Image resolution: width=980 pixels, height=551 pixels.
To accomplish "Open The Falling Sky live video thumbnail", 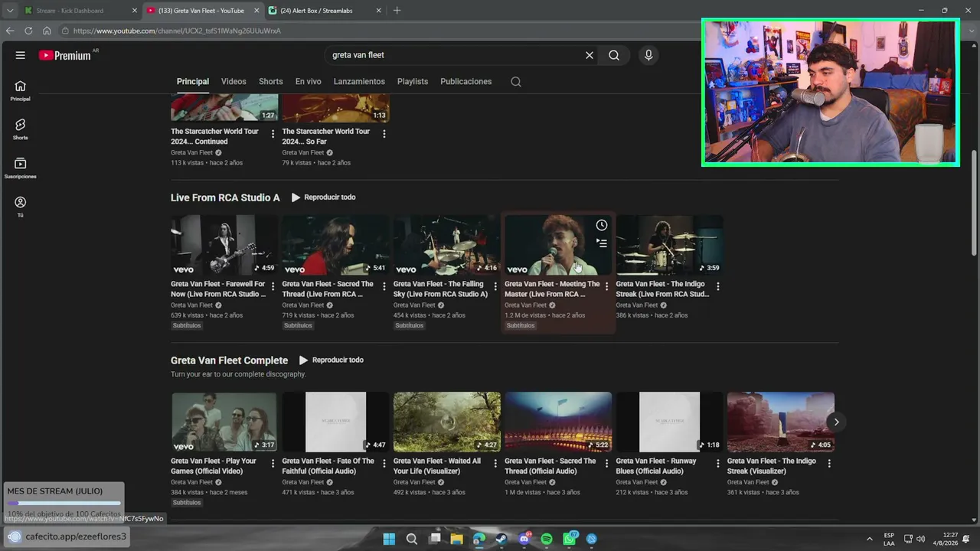I will [447, 245].
